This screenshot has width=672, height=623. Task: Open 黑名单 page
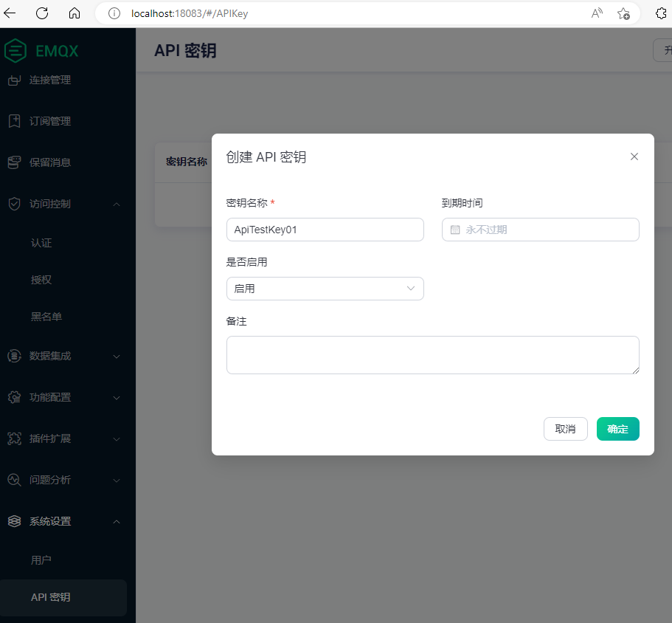(47, 316)
